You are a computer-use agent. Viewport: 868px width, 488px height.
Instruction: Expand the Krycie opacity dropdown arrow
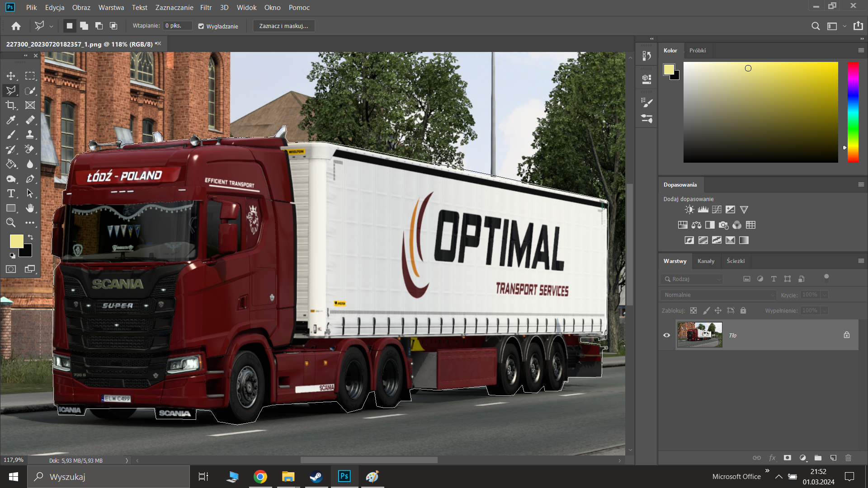pyautogui.click(x=825, y=295)
